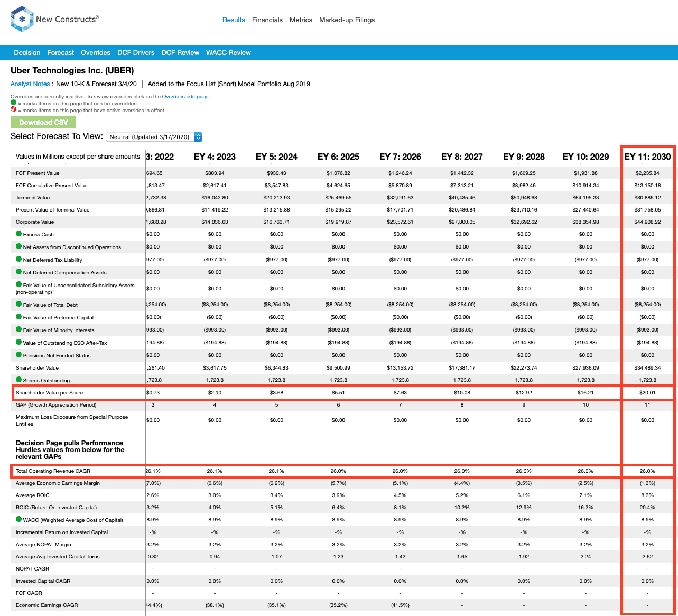The height and width of the screenshot is (616, 678).
Task: Click Average Invested Capital Turns 2.62 value
Action: point(647,557)
